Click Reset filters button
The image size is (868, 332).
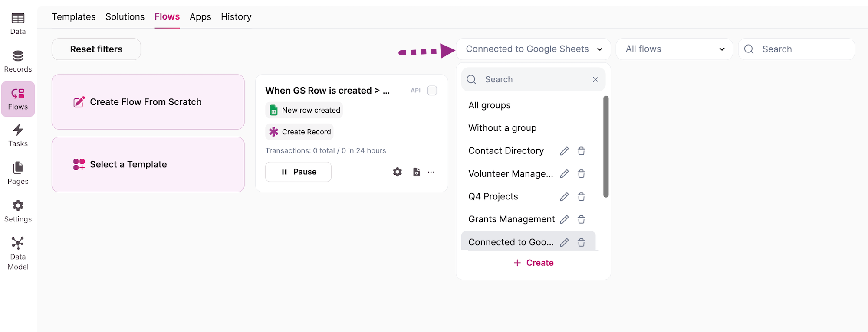(96, 49)
